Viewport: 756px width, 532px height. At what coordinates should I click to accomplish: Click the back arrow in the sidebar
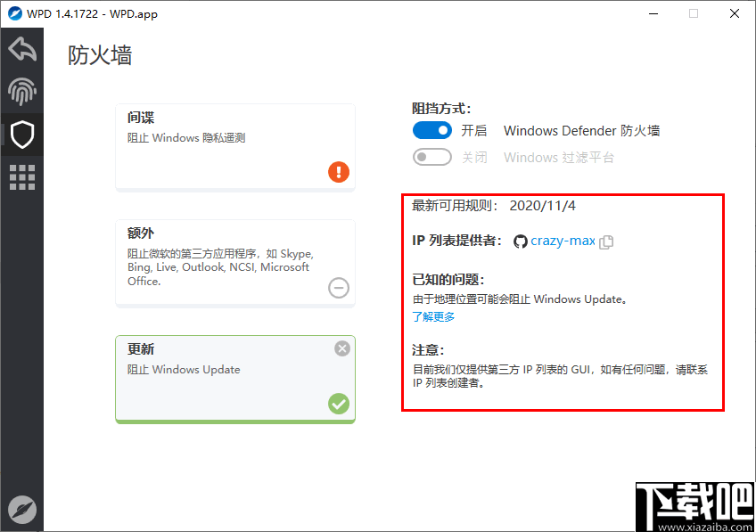21,49
